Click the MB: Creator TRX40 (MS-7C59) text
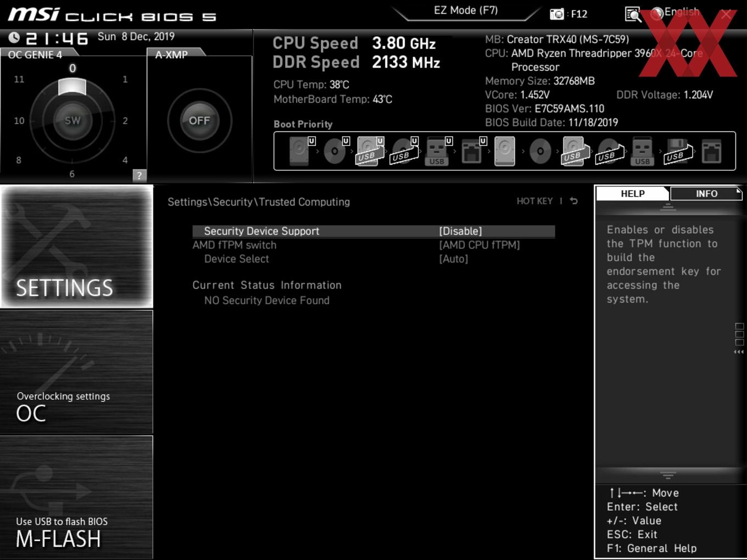Screen dimensions: 747x560 [x=557, y=39]
